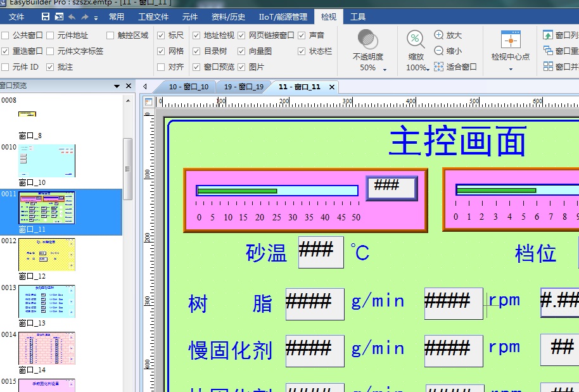The image size is (579, 392).
Task: Click the save icon in quick access toolbar
Action: coord(46,17)
